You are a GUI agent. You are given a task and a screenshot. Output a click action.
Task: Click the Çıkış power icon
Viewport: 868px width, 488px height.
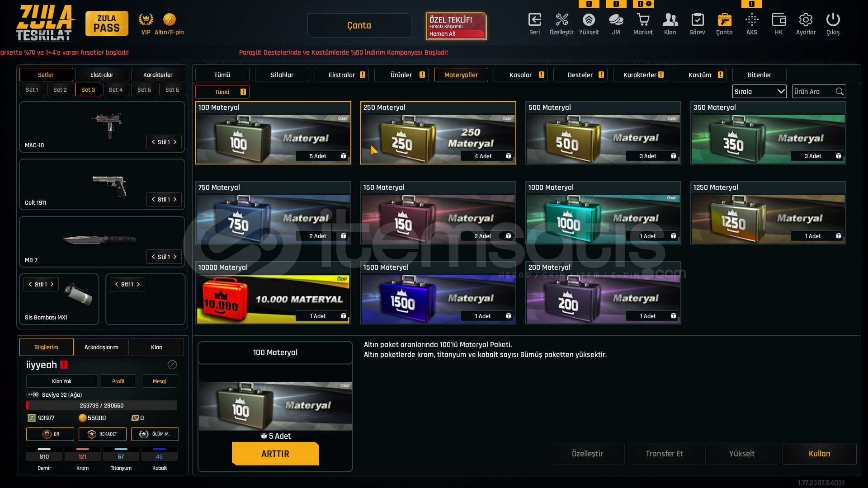833,20
